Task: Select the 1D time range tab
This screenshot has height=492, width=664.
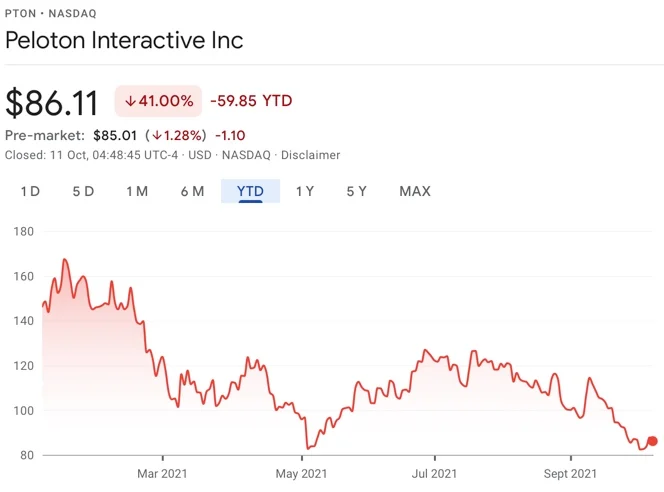Action: [x=30, y=191]
